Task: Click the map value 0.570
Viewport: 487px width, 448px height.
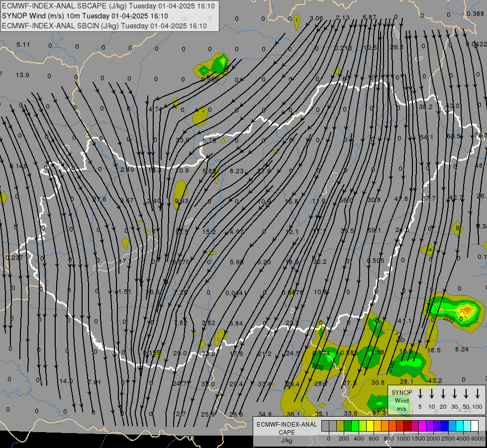Action: pos(181,262)
